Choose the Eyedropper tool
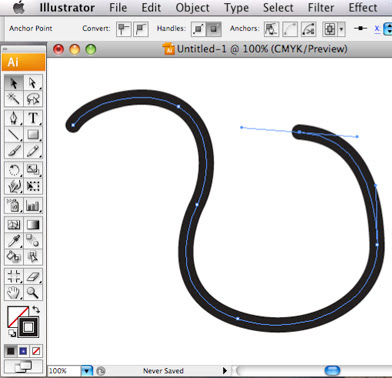Image resolution: width=392 pixels, height=378 pixels. click(x=14, y=241)
